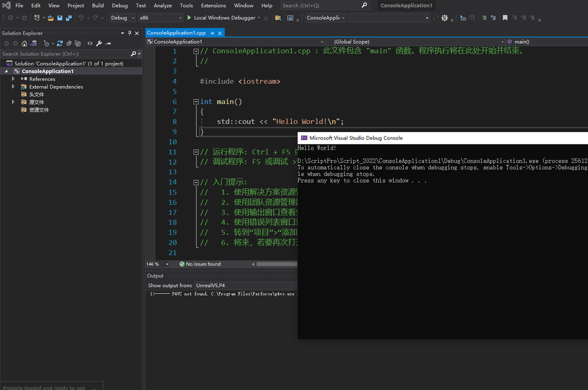
Task: Start Local Windows Debugger green play button
Action: point(189,18)
